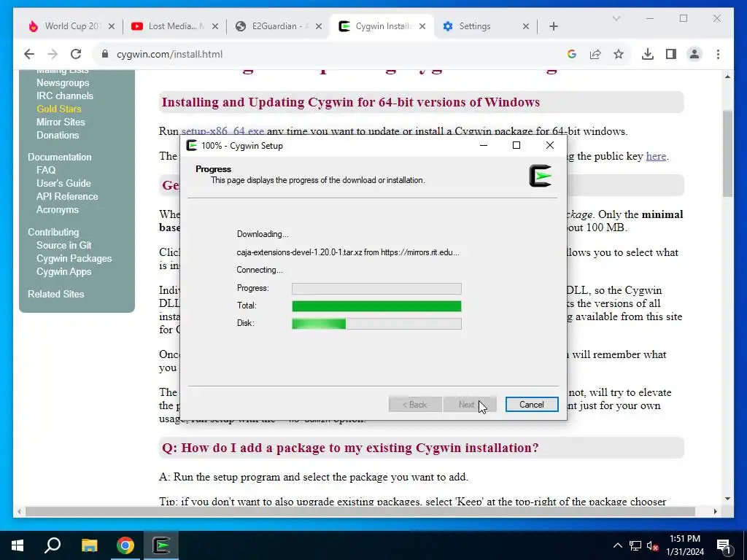
Task: Close the E2Guardian tab
Action: pos(319,26)
